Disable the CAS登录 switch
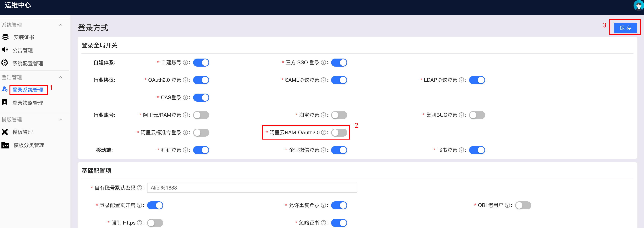Screen dimensions: 644x228 201,97
